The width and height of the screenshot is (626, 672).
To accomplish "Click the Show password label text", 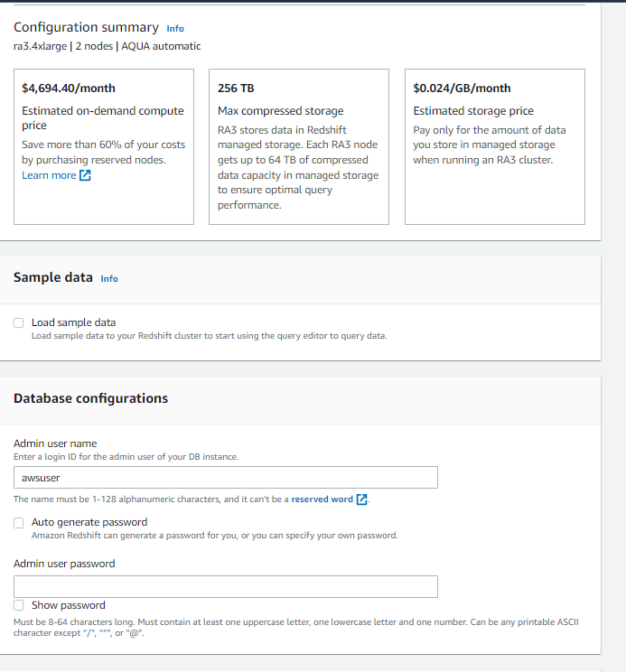I will click(69, 605).
